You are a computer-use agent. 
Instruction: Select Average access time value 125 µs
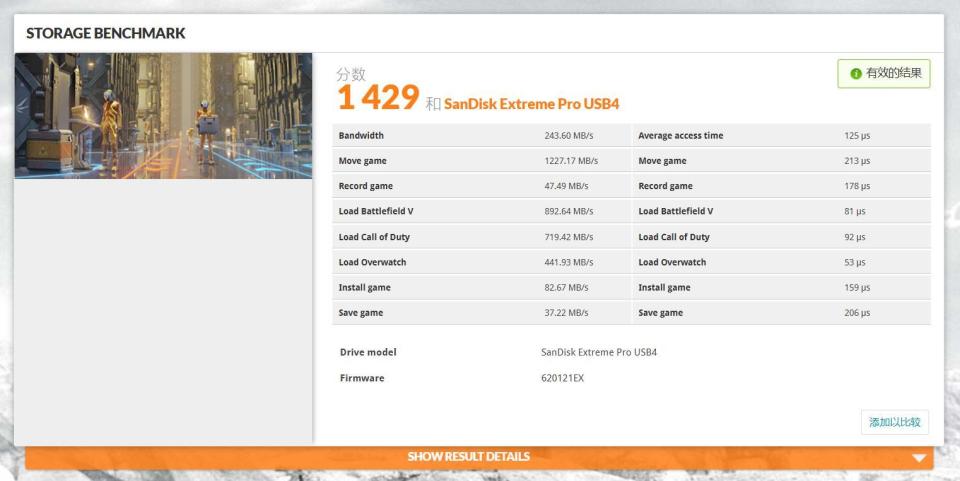point(857,136)
